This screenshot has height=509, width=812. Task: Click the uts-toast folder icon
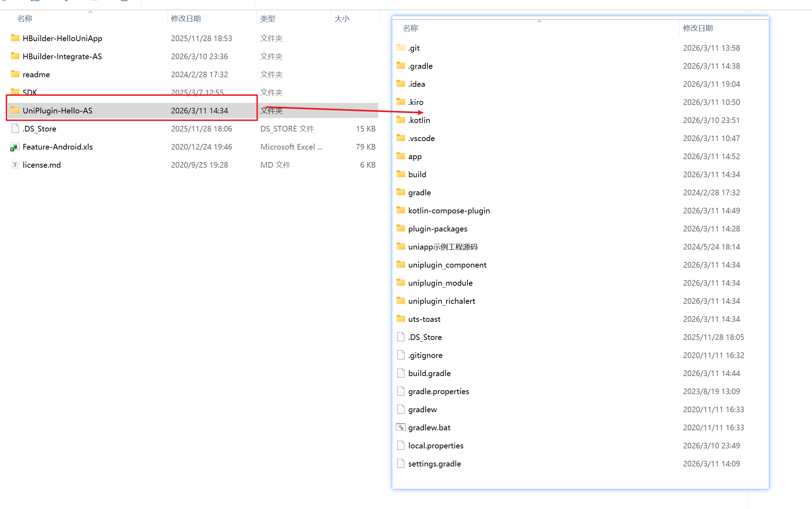(x=401, y=319)
